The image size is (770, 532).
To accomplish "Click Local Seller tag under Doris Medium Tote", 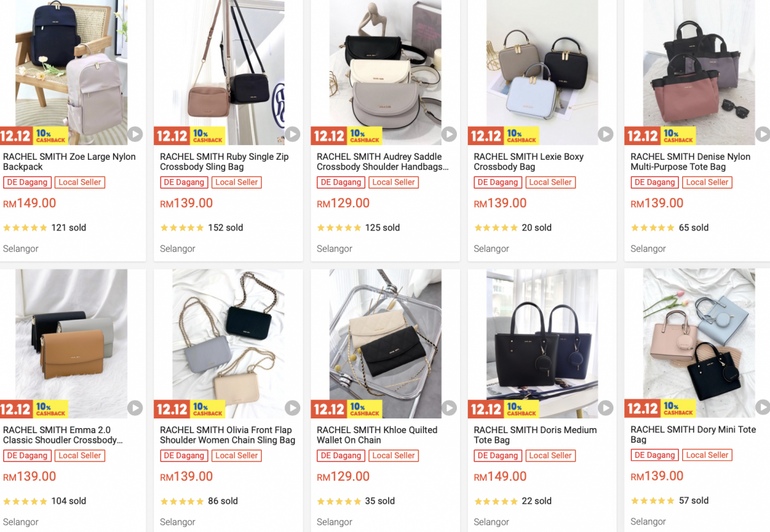I will [551, 456].
